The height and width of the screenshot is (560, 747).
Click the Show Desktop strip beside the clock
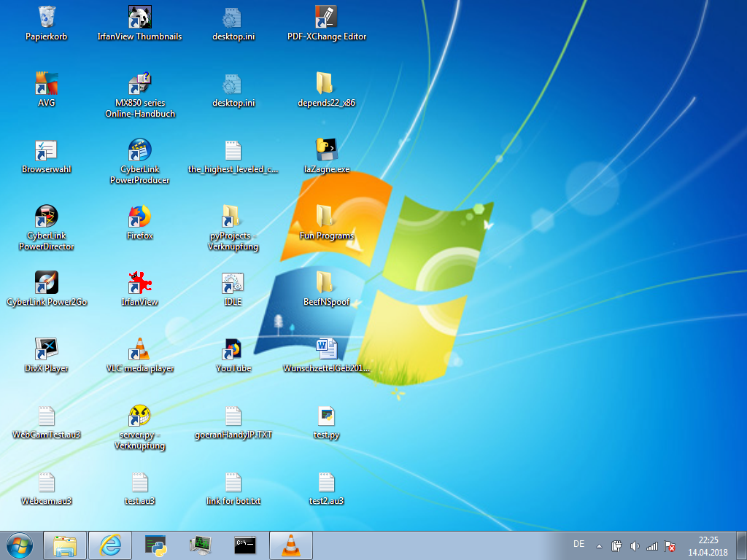coord(742,545)
